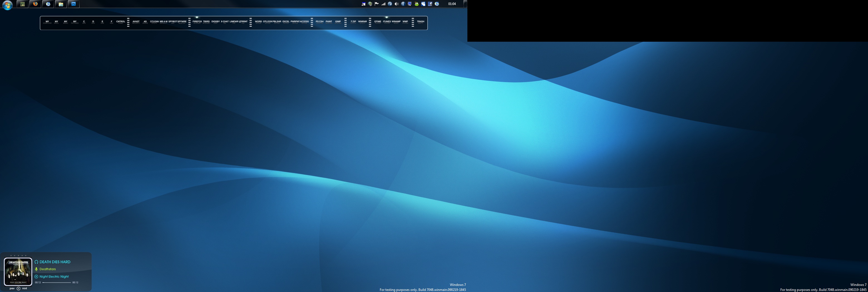Screen dimensions: 868x292
Task: Click the Deathstars album cover thumbnail
Action: (18, 271)
